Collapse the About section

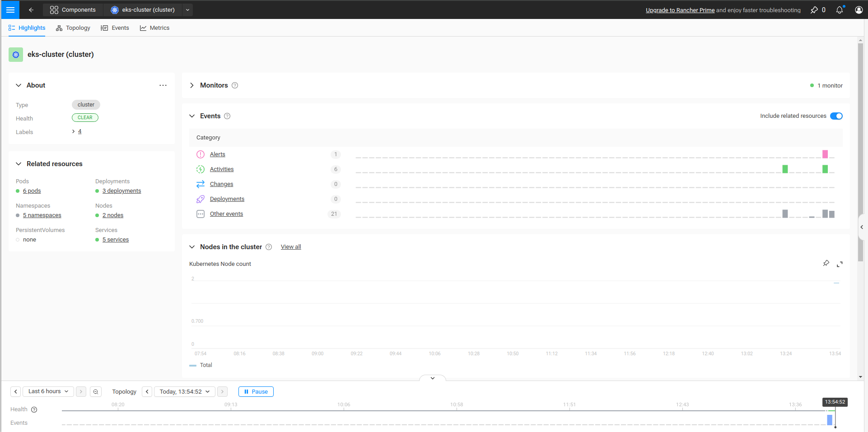coord(19,85)
